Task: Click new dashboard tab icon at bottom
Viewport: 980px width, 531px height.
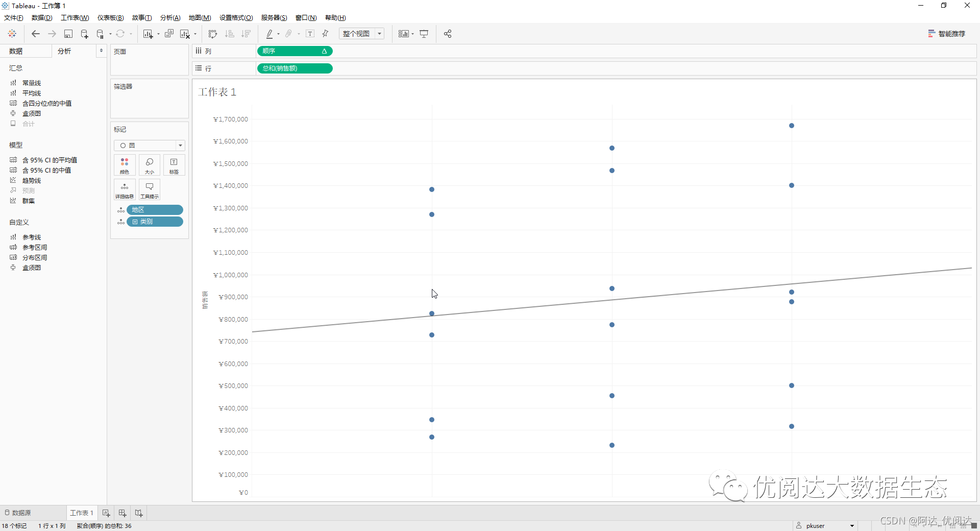Action: click(122, 513)
